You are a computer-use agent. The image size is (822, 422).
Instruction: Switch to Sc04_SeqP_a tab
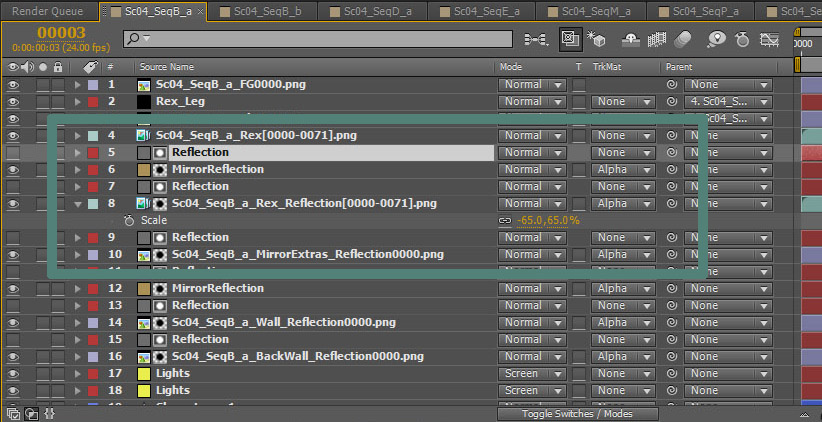[700, 12]
